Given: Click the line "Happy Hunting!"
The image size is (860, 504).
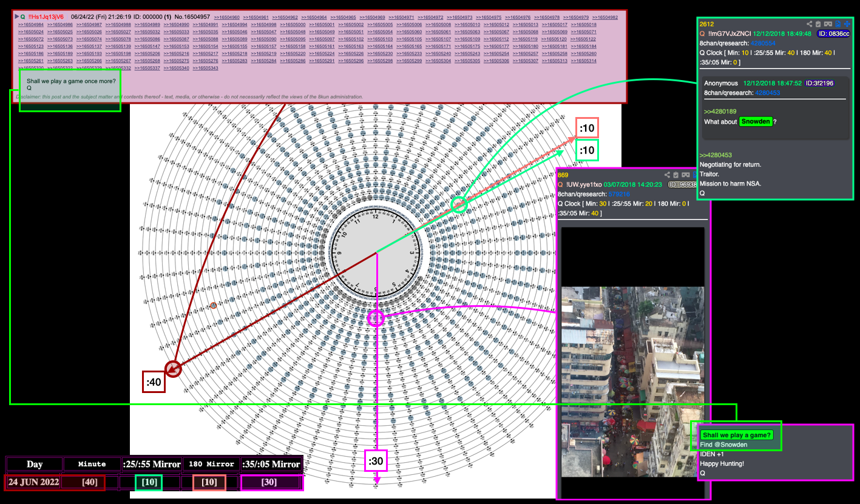Looking at the screenshot, I should [722, 463].
